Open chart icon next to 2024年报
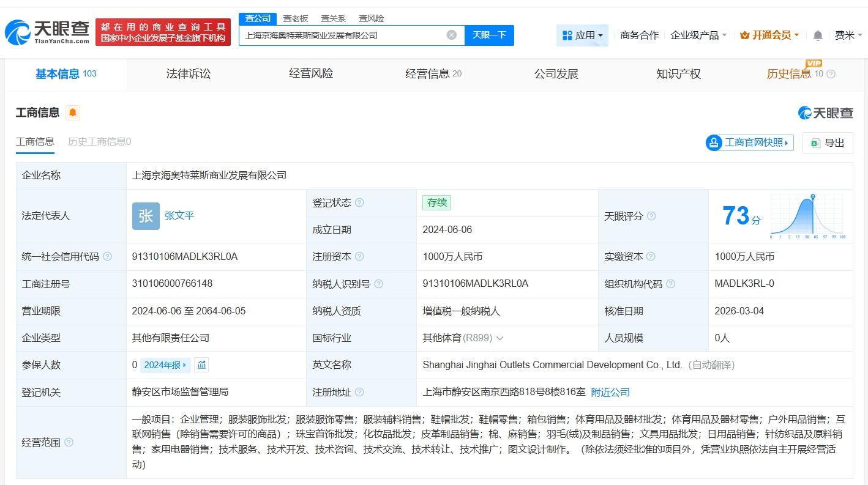Image resolution: width=868 pixels, height=485 pixels. pos(202,365)
